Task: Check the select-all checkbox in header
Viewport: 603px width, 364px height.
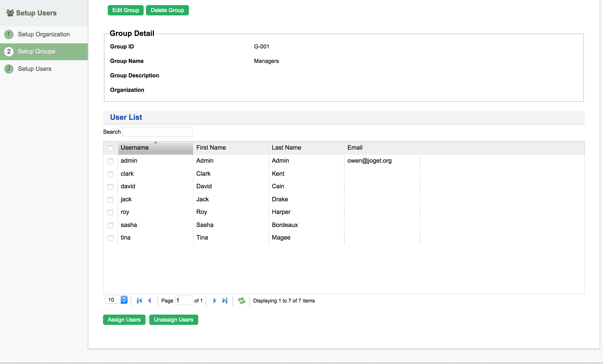Action: (110, 148)
